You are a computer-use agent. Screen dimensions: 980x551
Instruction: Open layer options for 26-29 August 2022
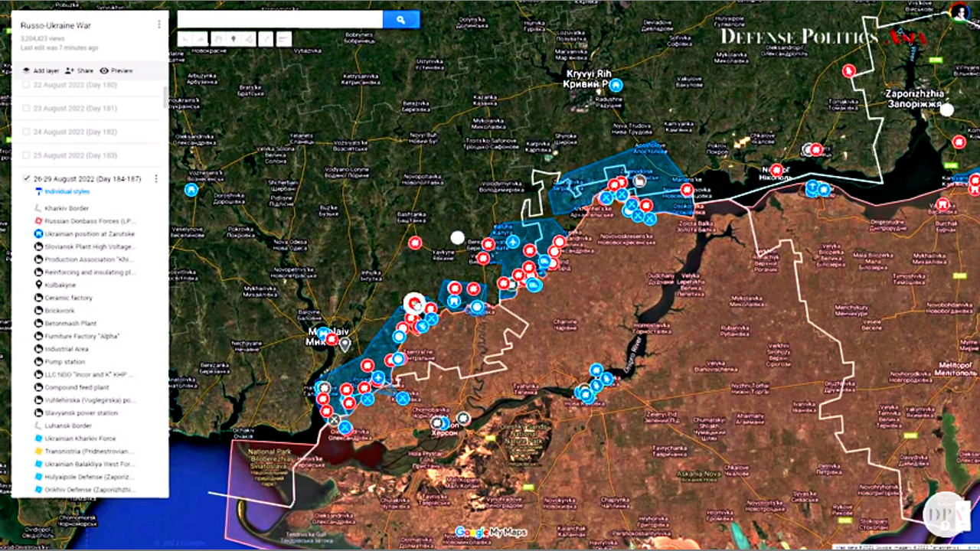coord(156,179)
